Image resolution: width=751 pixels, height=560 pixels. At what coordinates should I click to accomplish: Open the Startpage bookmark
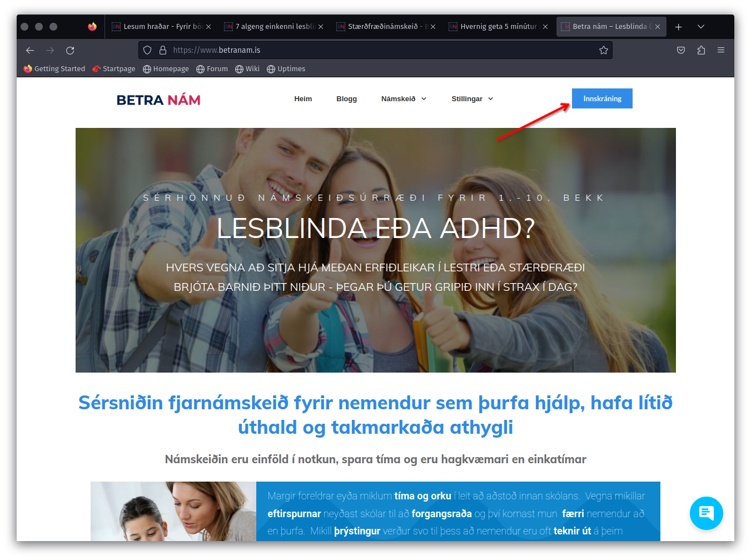coord(114,69)
